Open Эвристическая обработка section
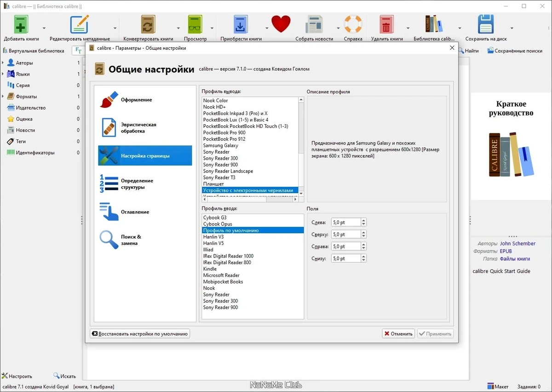 (x=145, y=128)
